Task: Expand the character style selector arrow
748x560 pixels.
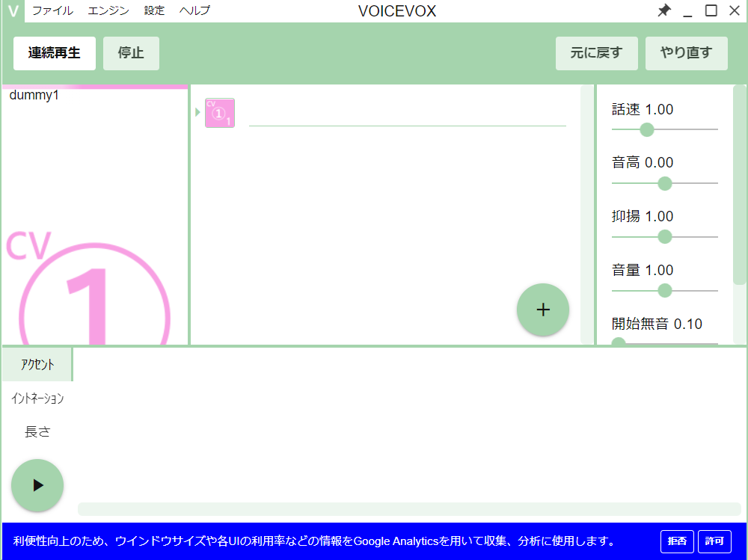Action: (197, 111)
